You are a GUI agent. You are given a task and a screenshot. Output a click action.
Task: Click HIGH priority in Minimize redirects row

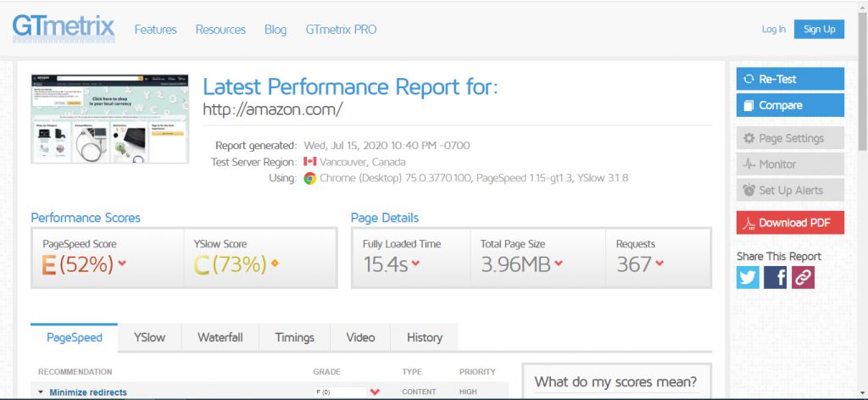point(468,392)
